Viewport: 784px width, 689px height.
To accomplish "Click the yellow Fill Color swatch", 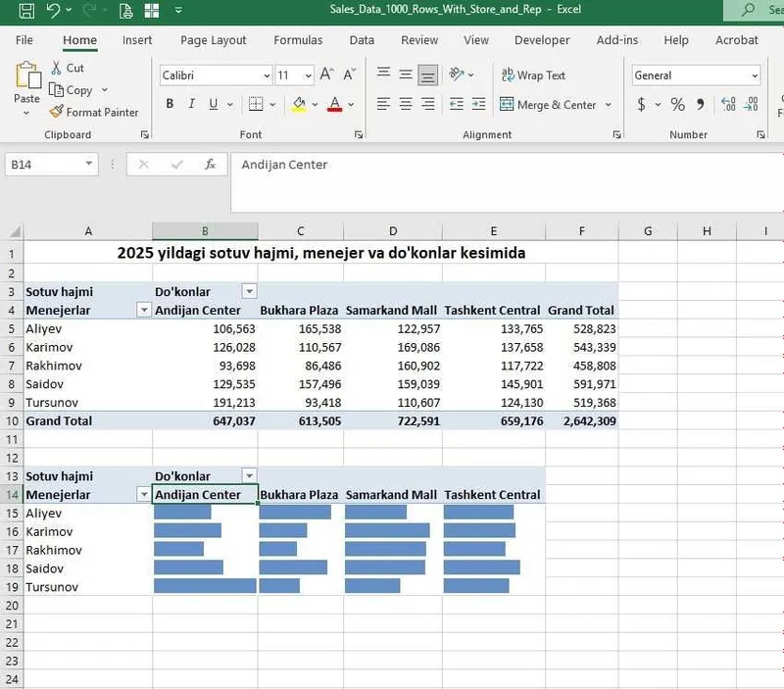I will pos(299,105).
